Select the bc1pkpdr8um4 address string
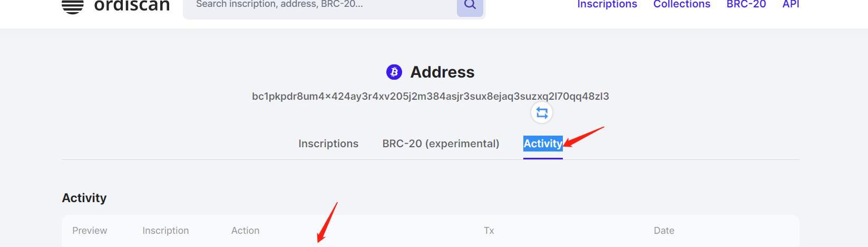Viewport: 868px width, 247px height. point(431,96)
